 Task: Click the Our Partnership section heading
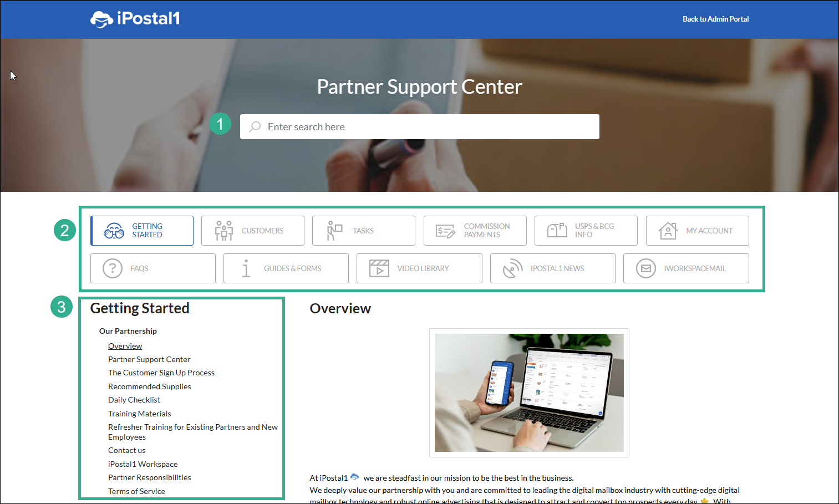pos(128,331)
